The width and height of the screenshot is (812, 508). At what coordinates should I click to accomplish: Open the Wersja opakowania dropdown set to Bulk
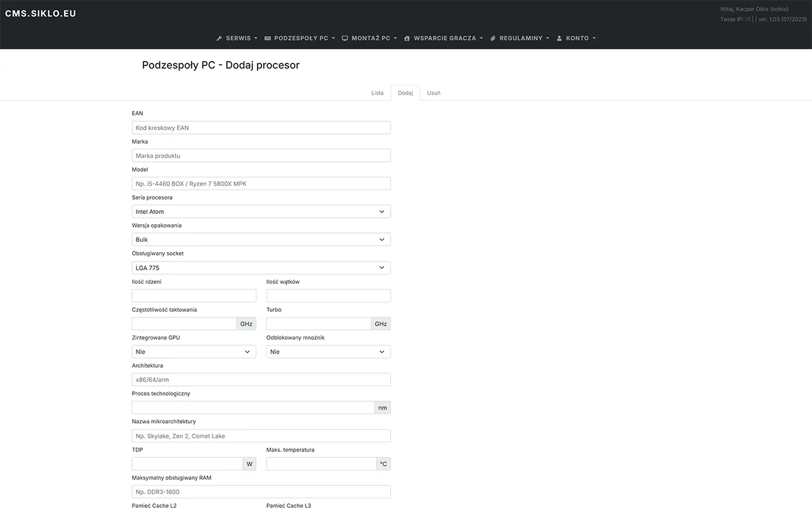point(261,239)
